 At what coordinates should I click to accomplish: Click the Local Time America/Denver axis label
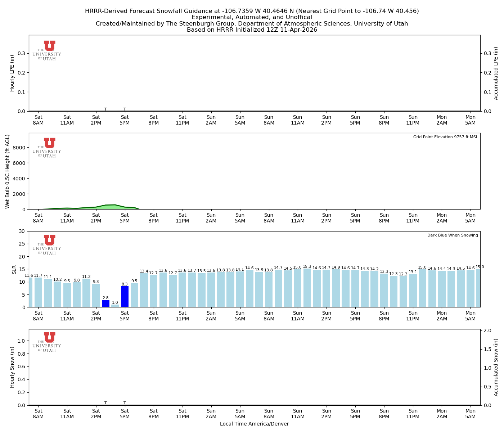(254, 424)
